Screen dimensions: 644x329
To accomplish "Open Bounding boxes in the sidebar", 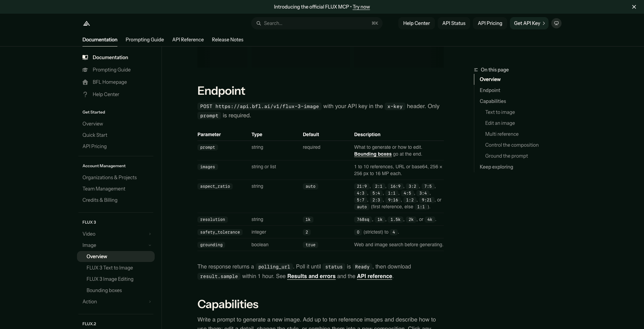I will coord(104,290).
